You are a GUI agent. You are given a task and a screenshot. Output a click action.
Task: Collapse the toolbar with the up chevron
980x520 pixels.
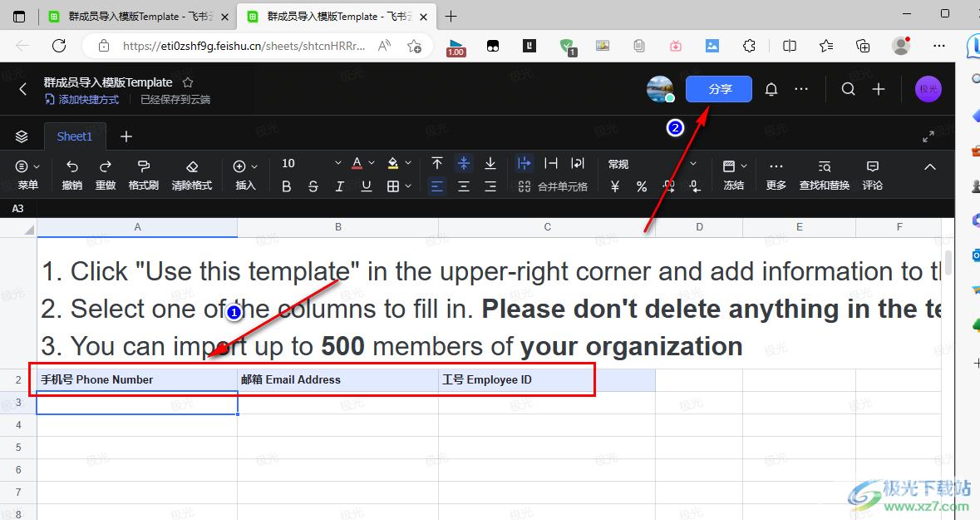pos(930,166)
